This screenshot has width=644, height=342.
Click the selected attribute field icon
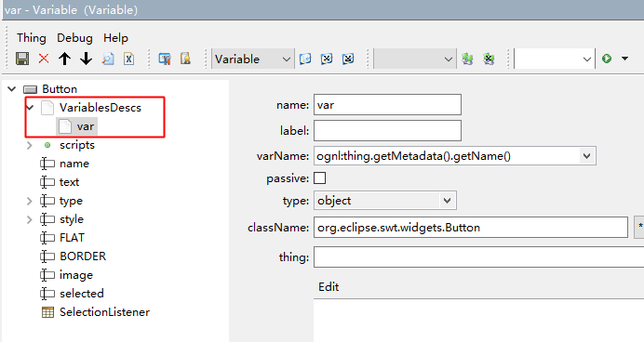click(47, 294)
